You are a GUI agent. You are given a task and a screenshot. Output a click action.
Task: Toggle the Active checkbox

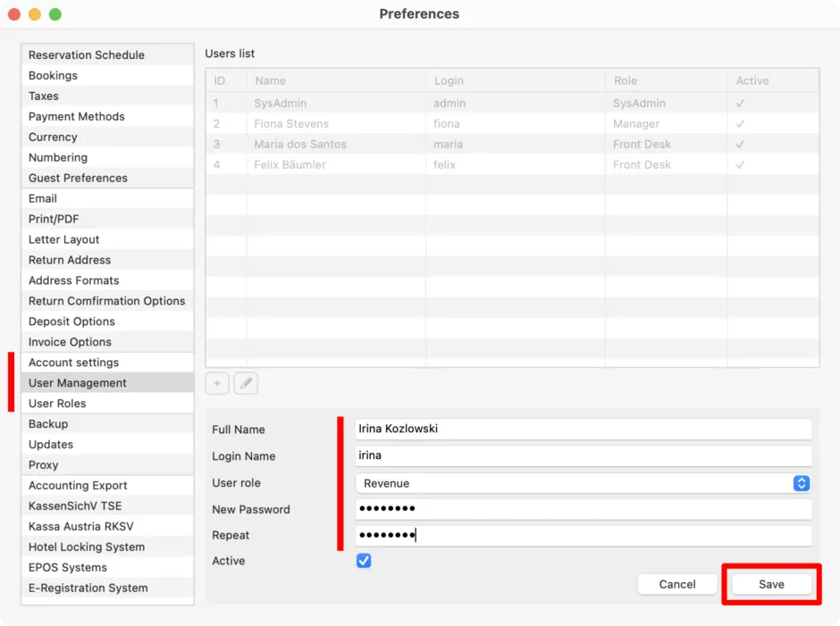pos(364,561)
